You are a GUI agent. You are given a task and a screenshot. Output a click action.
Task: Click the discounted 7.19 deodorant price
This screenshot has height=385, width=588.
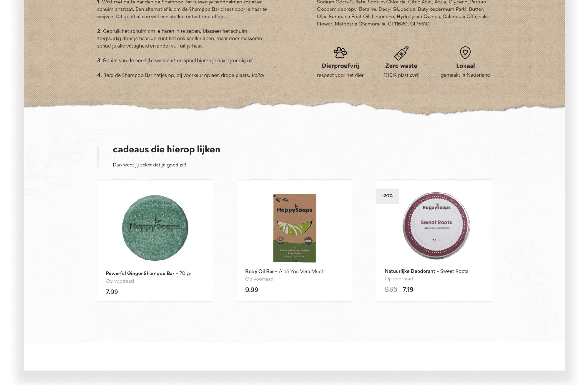coord(408,289)
